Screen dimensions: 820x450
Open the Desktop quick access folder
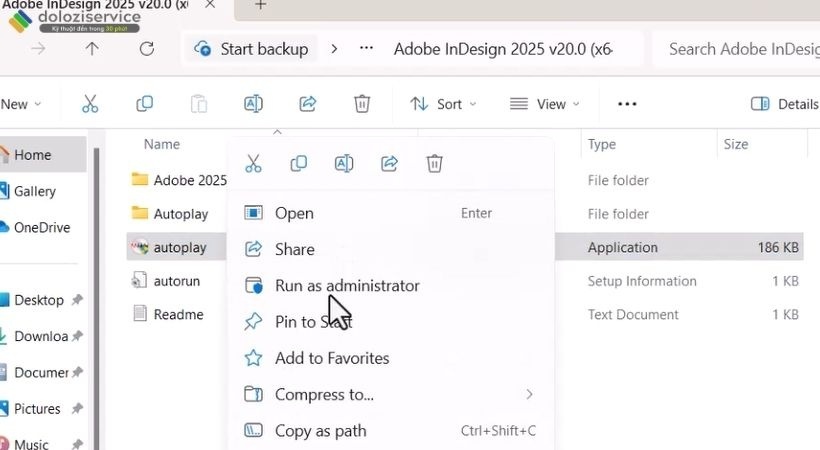tap(42, 300)
